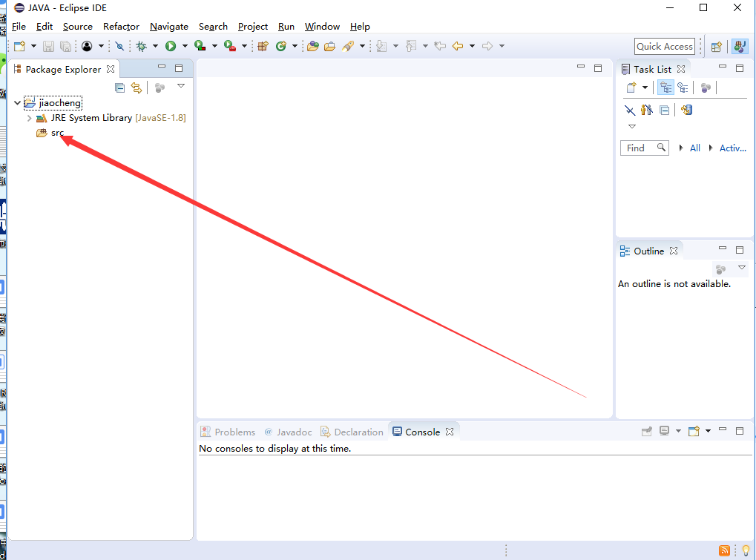Toggle Categorized presentation in Task List

tap(665, 88)
